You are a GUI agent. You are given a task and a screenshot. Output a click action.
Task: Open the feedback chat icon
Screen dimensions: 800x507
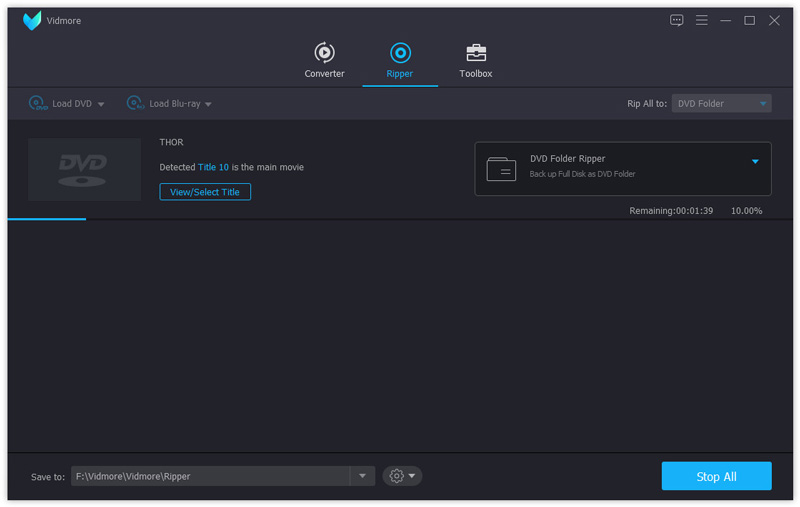677,20
